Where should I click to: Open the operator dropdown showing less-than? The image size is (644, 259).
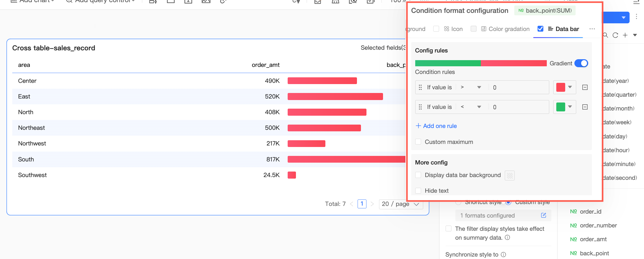pos(471,107)
